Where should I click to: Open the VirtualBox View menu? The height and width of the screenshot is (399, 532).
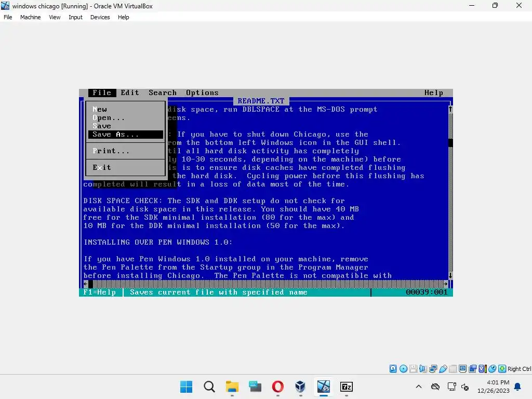[55, 17]
